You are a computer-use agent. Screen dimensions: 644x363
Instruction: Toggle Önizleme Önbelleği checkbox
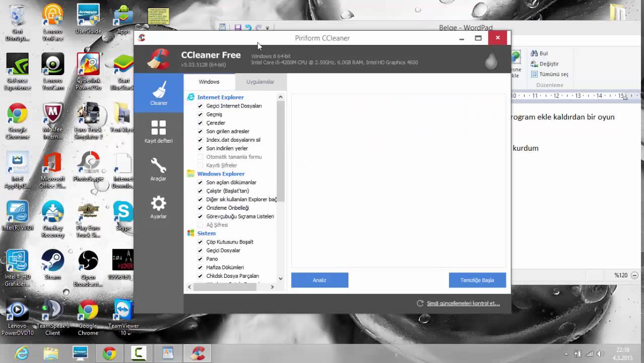click(x=200, y=208)
